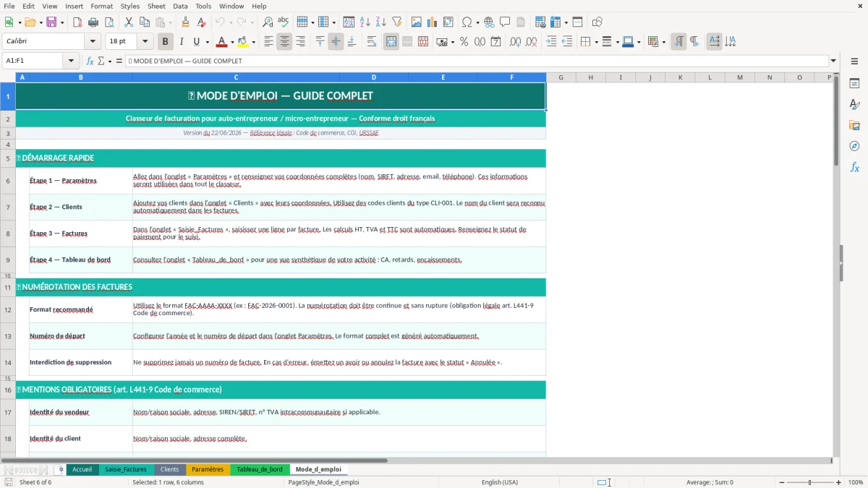Click the Insert Hyperlink icon
The height and width of the screenshot is (488, 868).
(x=489, y=22)
